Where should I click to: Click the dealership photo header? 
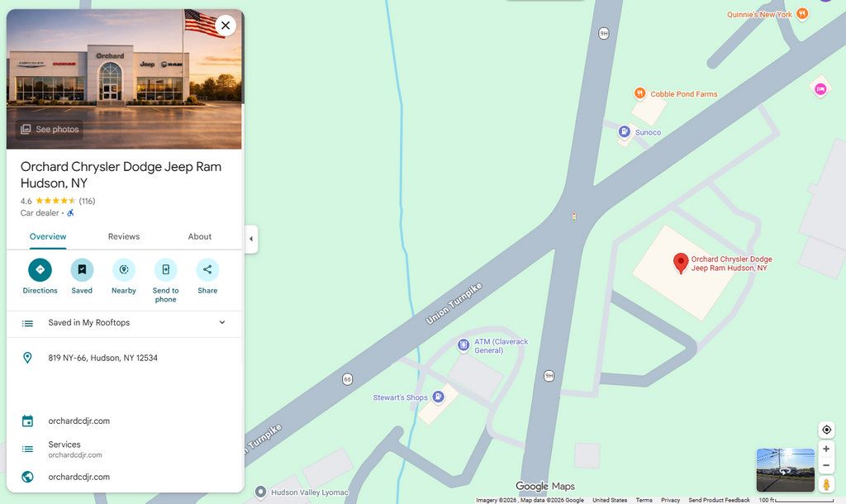click(124, 78)
